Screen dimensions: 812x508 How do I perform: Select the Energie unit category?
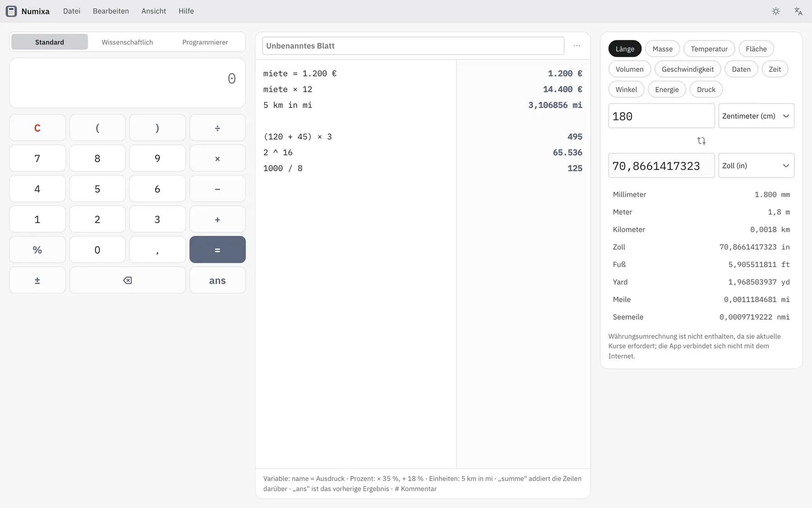(667, 89)
